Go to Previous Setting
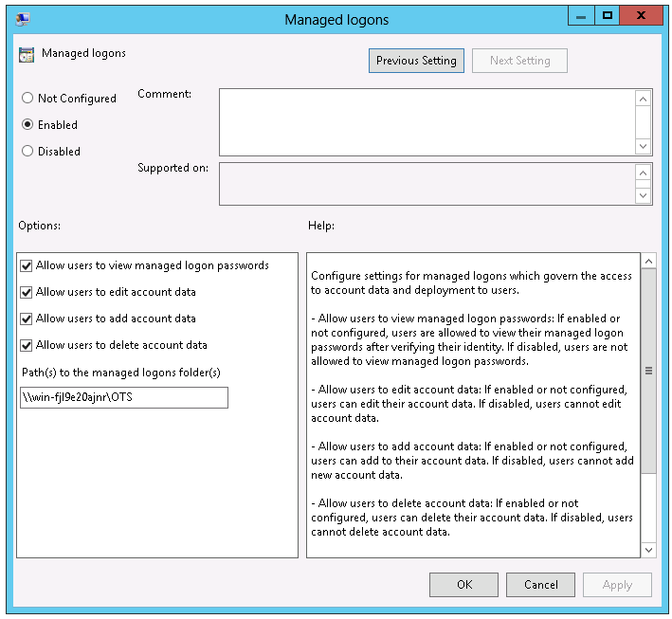The height and width of the screenshot is (619, 672). tap(416, 61)
